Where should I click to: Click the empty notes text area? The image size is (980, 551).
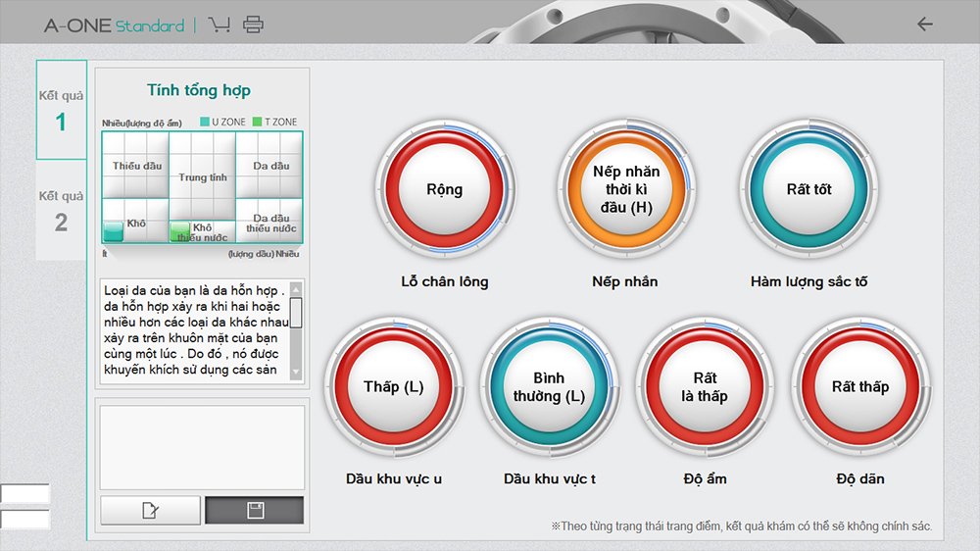203,447
